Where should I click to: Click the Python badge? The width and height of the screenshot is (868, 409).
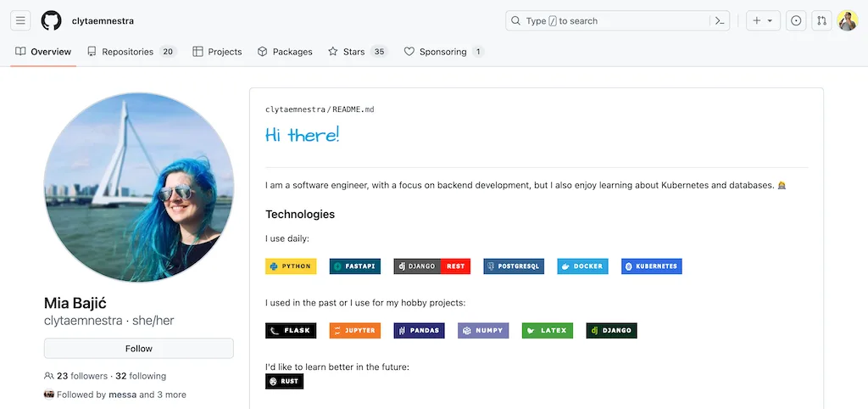291,266
